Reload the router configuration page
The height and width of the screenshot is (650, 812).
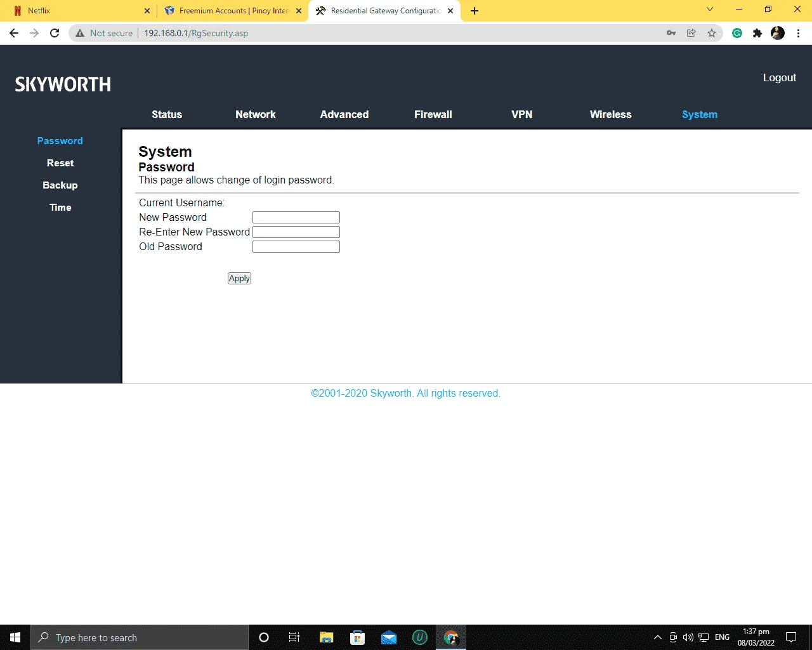tap(55, 33)
